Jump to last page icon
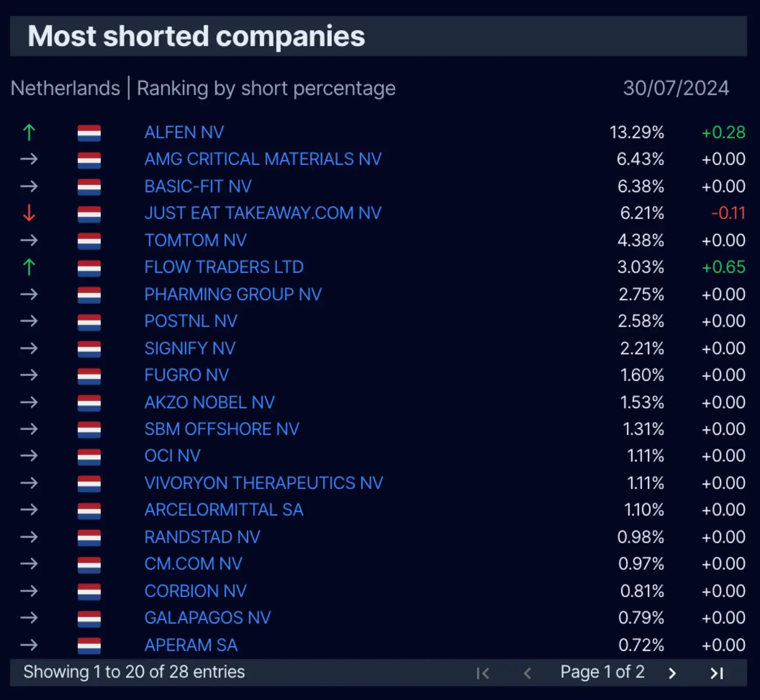The height and width of the screenshot is (700, 760). tap(716, 673)
